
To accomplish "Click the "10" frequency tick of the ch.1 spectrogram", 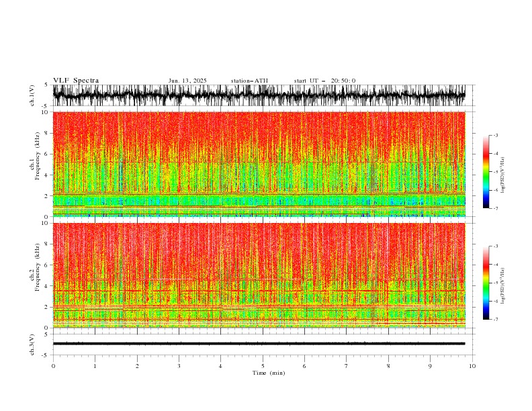I will pyautogui.click(x=45, y=112).
